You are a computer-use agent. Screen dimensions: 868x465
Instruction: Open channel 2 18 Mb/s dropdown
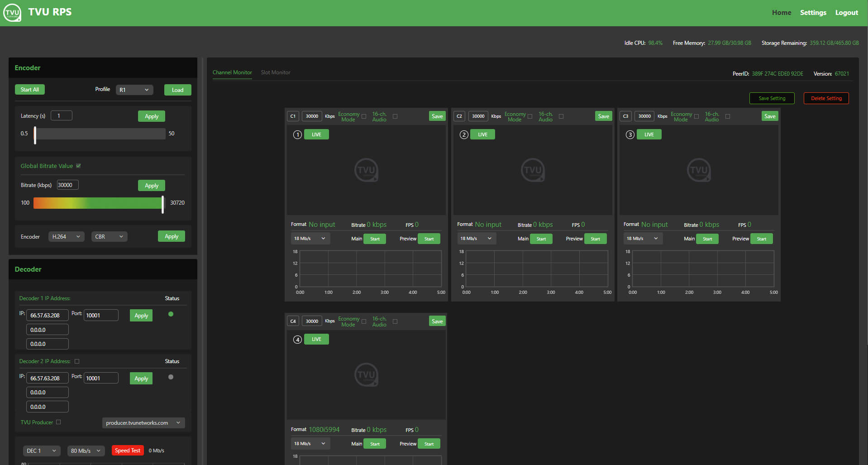pos(477,238)
